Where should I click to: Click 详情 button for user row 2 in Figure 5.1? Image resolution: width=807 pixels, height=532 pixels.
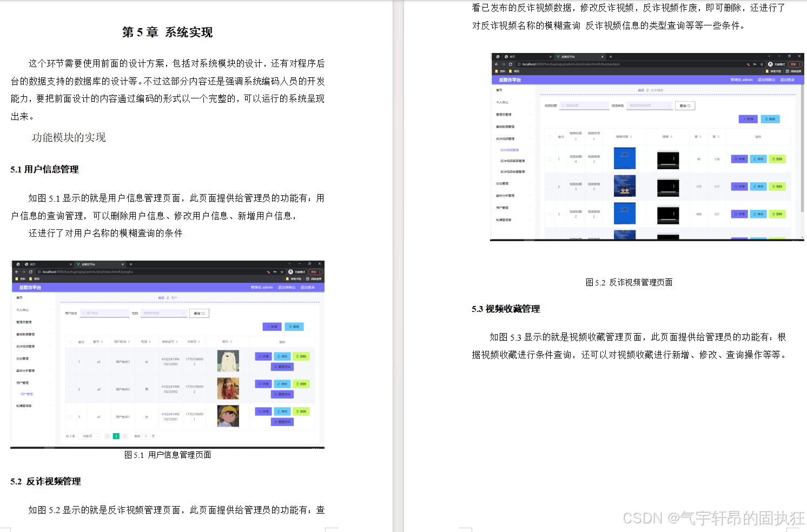click(x=263, y=384)
